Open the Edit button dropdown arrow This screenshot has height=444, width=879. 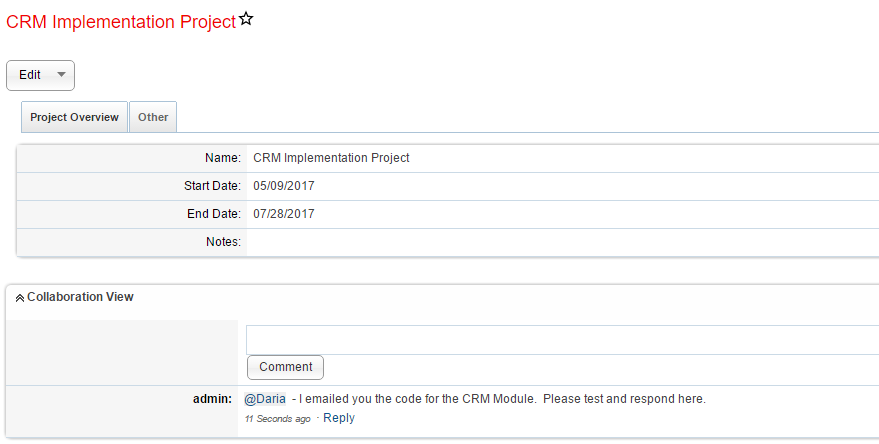pos(62,75)
